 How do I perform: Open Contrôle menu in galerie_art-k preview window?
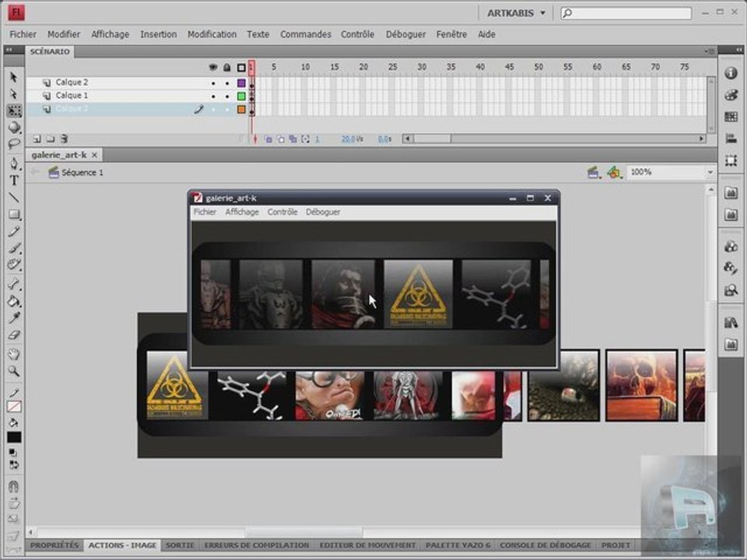(x=282, y=212)
